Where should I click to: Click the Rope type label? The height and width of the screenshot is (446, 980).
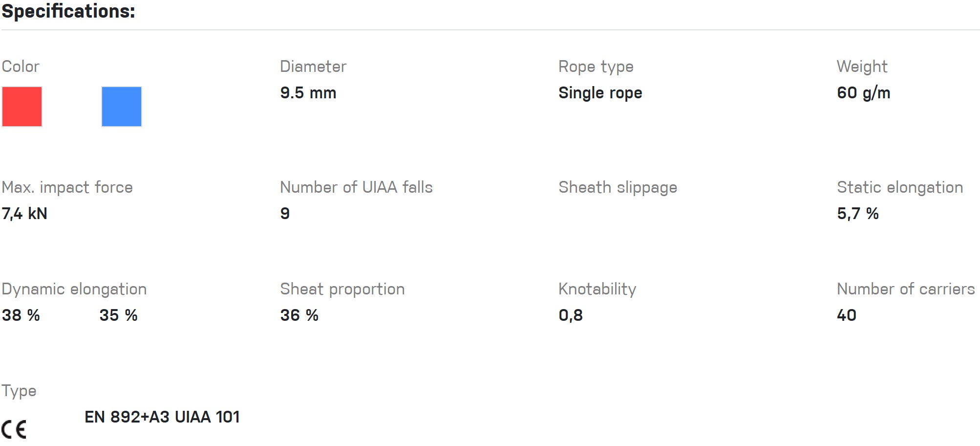596,67
